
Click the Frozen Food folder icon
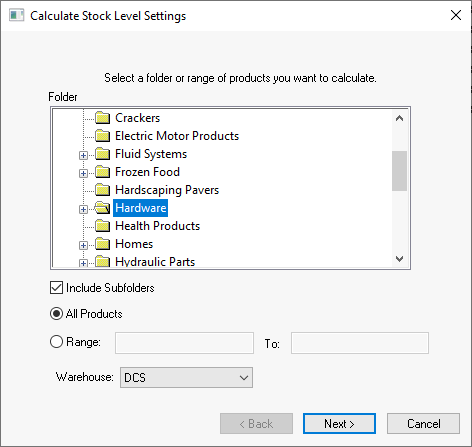pyautogui.click(x=102, y=172)
